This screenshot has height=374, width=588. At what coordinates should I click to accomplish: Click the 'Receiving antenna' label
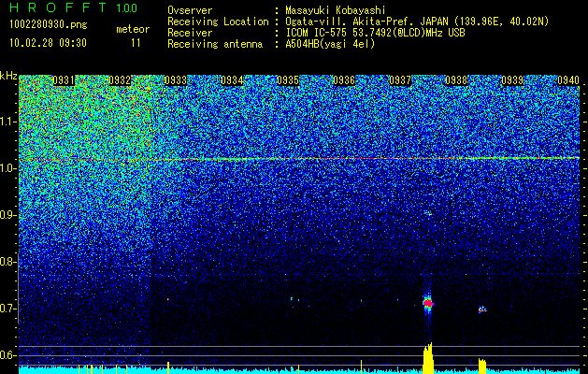point(215,44)
